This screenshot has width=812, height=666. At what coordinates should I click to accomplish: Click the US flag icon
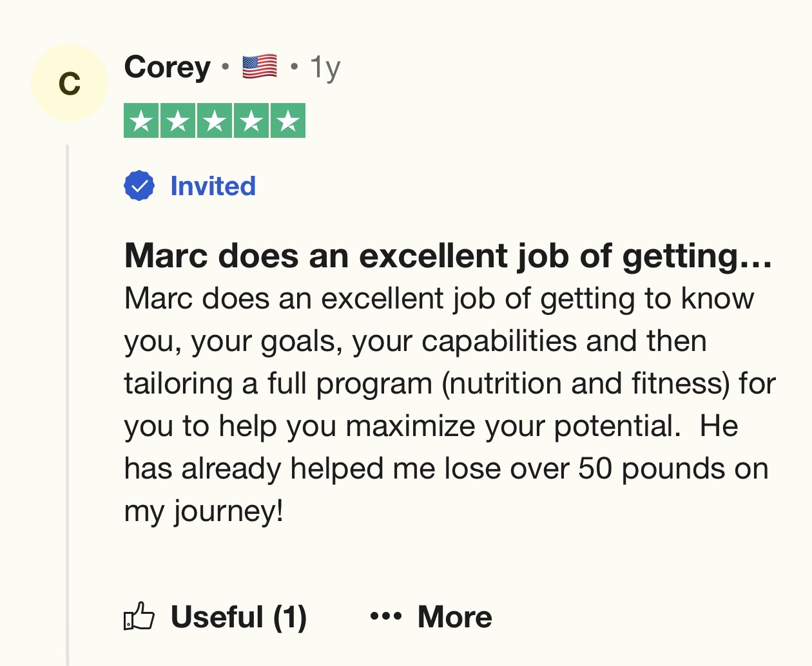coord(260,67)
